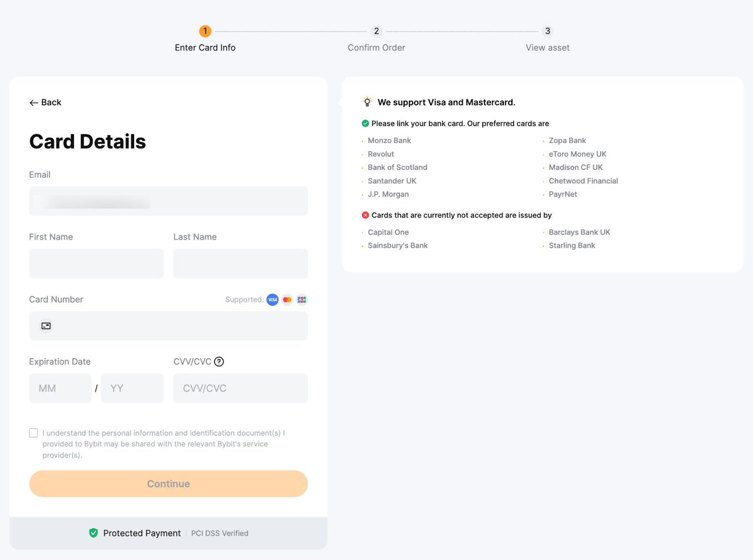Focus the MM expiration month field
753x560 pixels.
pos(60,388)
